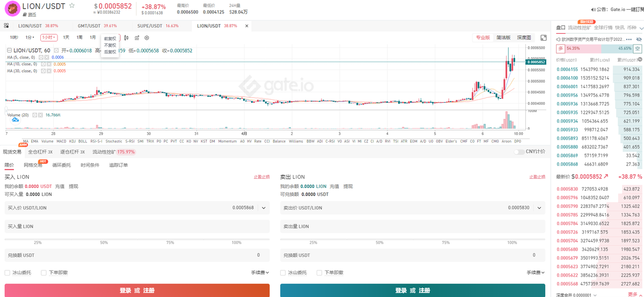The height and width of the screenshot is (297, 644).
Task: Click the 卖出量 LION input field
Action: pyautogui.click(x=413, y=227)
